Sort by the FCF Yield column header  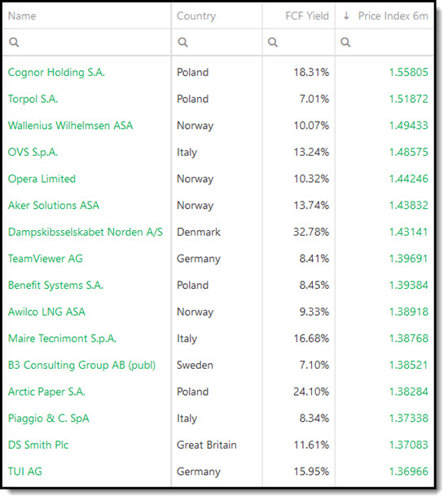pos(307,16)
